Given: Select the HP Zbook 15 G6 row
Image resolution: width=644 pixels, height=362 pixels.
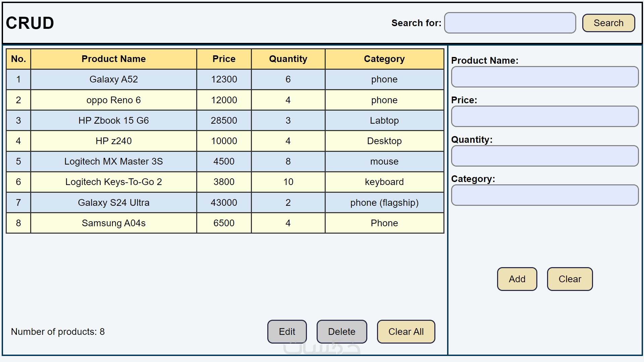Looking at the screenshot, I should [x=113, y=120].
